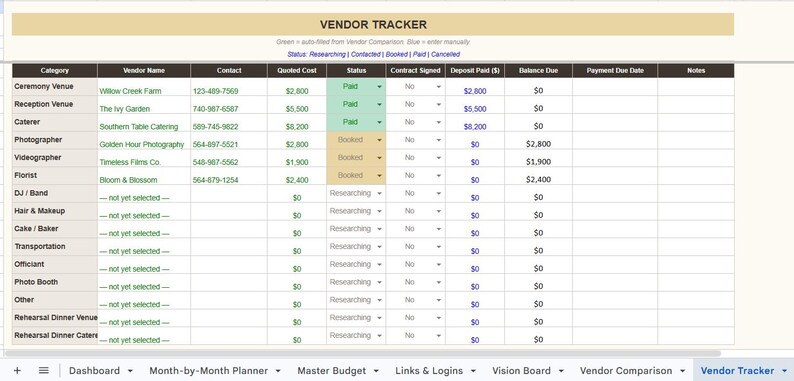Screen dimensions: 794x381
Task: Select Golden Hour Photography cell
Action: 144,140
